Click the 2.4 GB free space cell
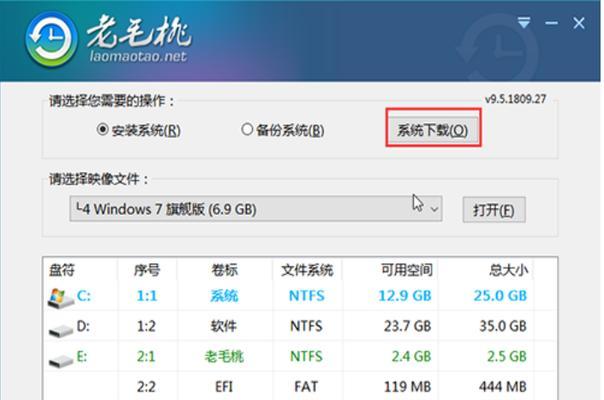This screenshot has width=604, height=400. (x=411, y=356)
